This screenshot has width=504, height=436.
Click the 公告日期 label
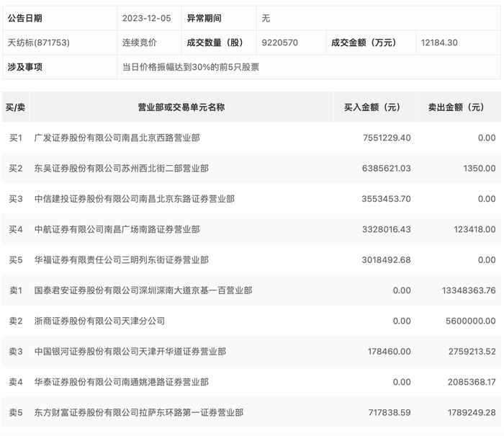pyautogui.click(x=24, y=18)
